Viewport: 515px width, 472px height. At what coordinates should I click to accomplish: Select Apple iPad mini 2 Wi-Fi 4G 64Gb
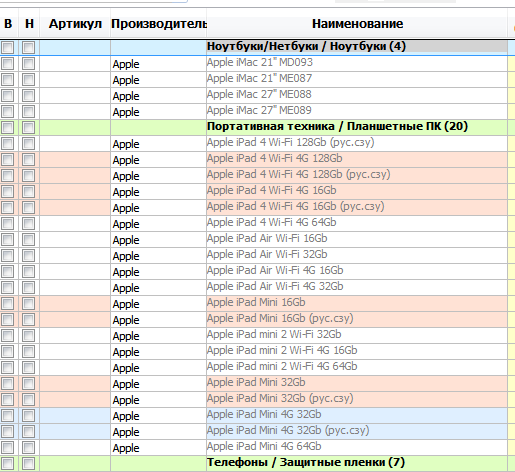[x=357, y=367]
